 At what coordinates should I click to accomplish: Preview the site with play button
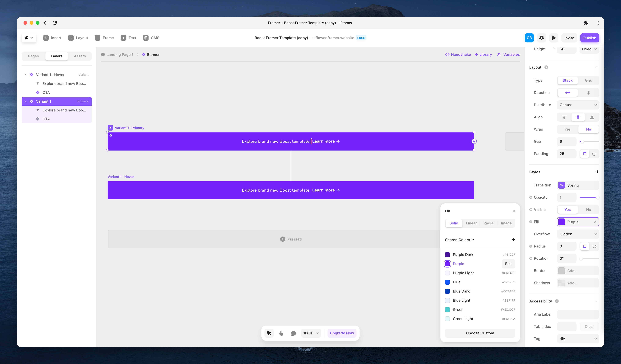554,38
